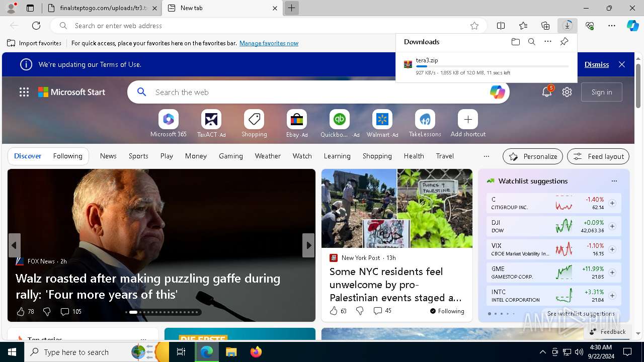Search downloads using the magnifier icon
644x362 pixels.
[531, 42]
